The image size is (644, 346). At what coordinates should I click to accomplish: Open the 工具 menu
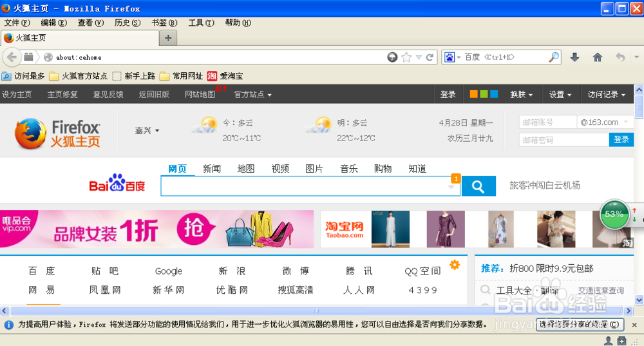tap(201, 23)
